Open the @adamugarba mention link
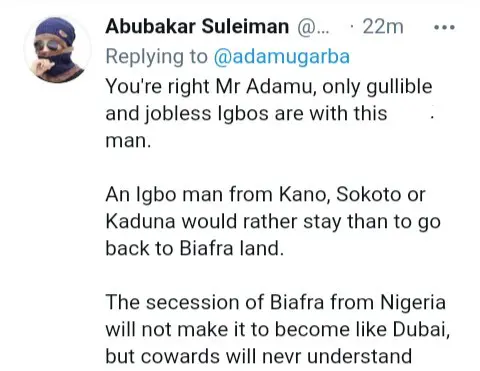 point(281,56)
